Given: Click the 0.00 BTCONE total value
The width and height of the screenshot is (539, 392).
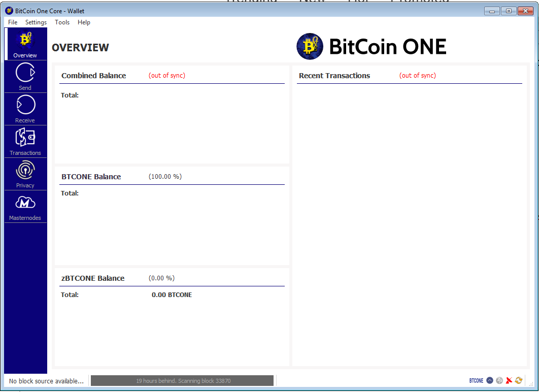Looking at the screenshot, I should click(x=172, y=295).
